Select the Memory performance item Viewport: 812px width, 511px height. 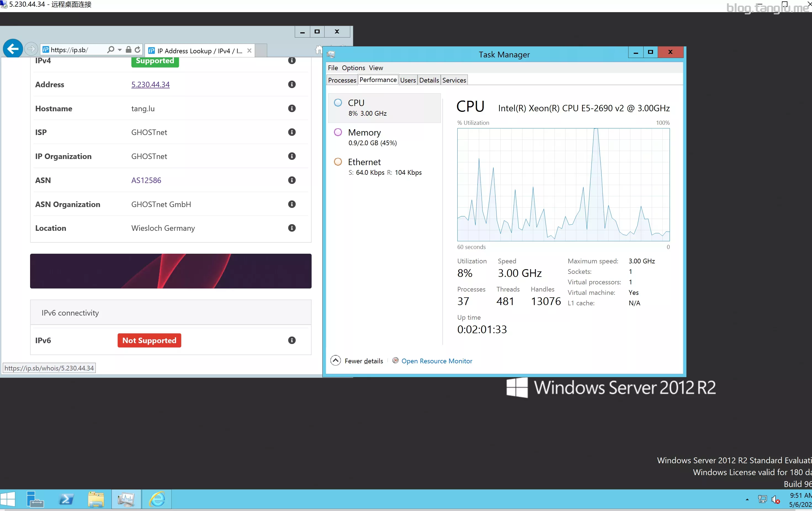tap(384, 137)
